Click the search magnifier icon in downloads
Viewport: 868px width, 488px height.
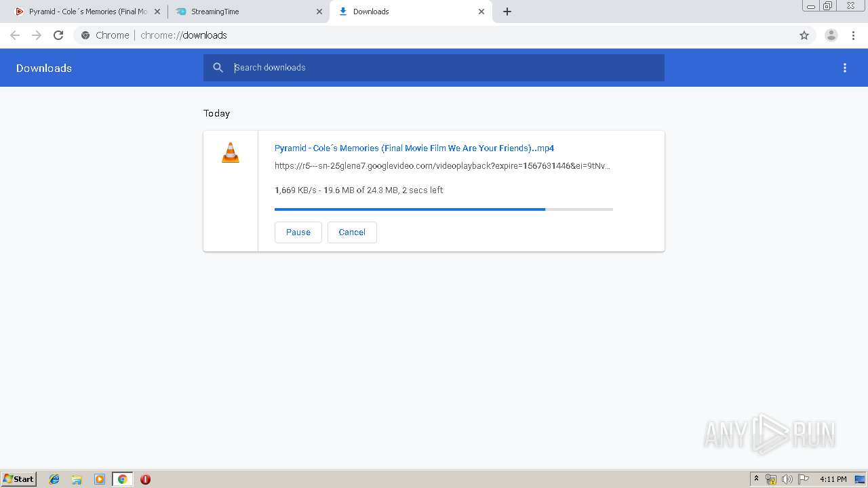218,68
